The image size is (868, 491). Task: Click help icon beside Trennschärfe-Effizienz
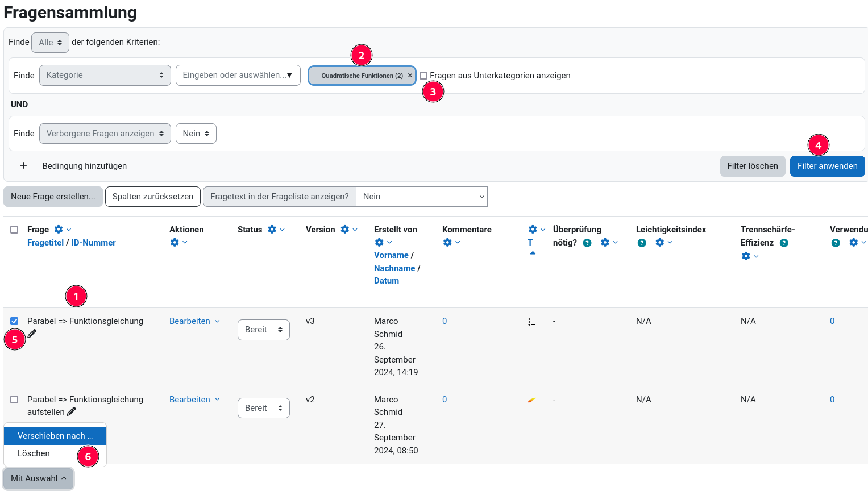(x=784, y=243)
